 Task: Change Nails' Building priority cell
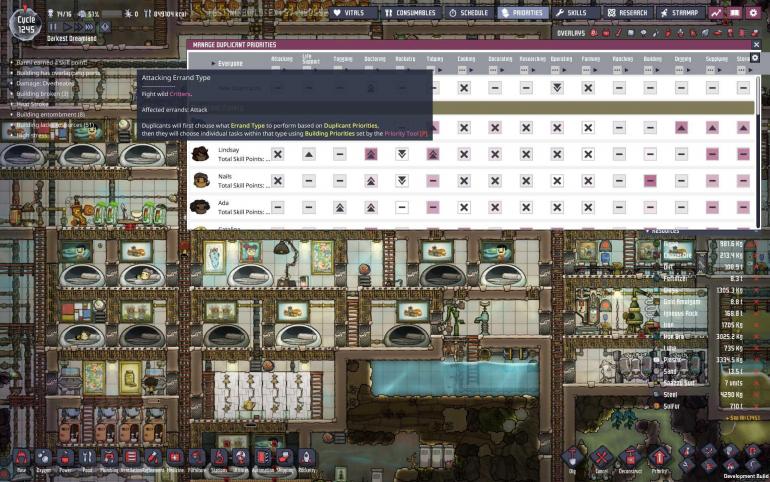click(x=650, y=181)
